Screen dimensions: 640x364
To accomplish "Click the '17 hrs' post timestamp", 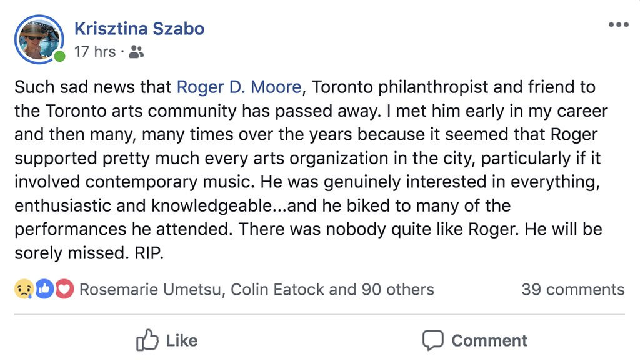I will click(x=94, y=52).
